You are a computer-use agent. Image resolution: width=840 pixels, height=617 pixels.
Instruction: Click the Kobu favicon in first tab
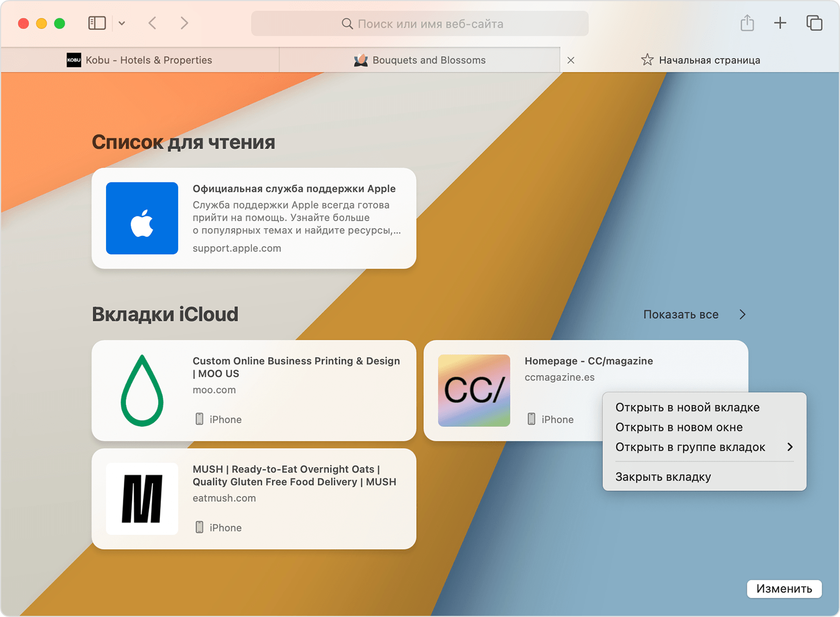point(74,60)
